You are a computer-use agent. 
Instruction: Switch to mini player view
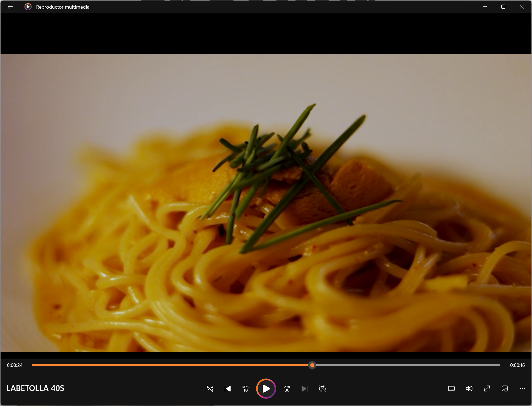tap(505, 388)
